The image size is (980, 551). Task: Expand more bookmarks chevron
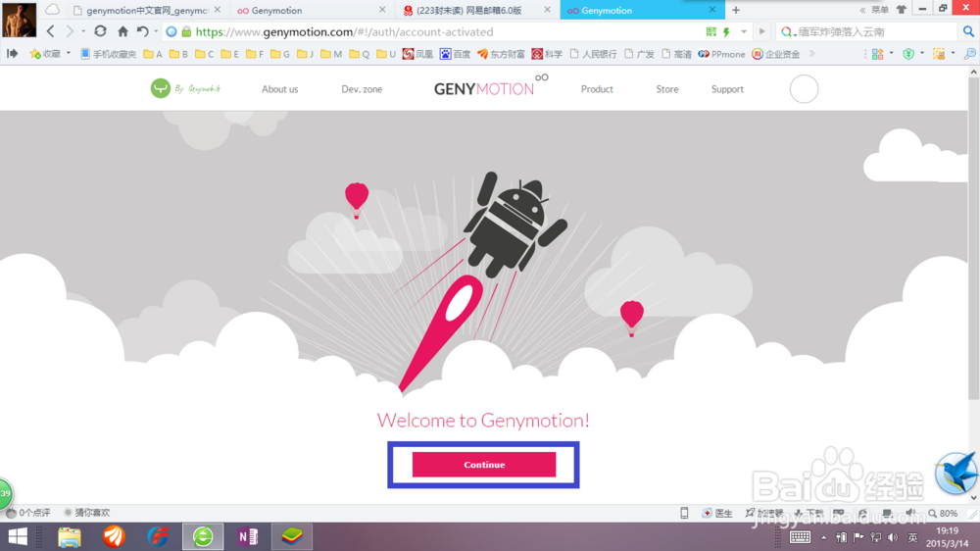coord(811,54)
